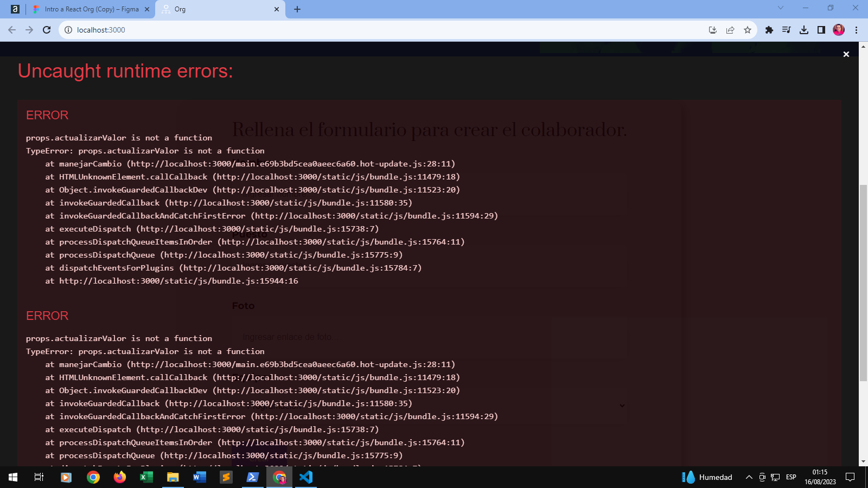Image resolution: width=868 pixels, height=488 pixels.
Task: Open PowerShell from the taskbar
Action: coord(253,477)
